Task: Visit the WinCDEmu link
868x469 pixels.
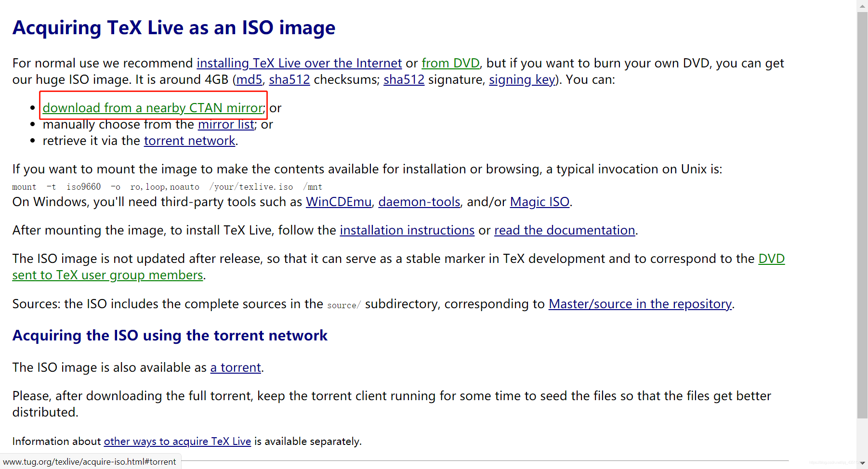Action: point(339,202)
